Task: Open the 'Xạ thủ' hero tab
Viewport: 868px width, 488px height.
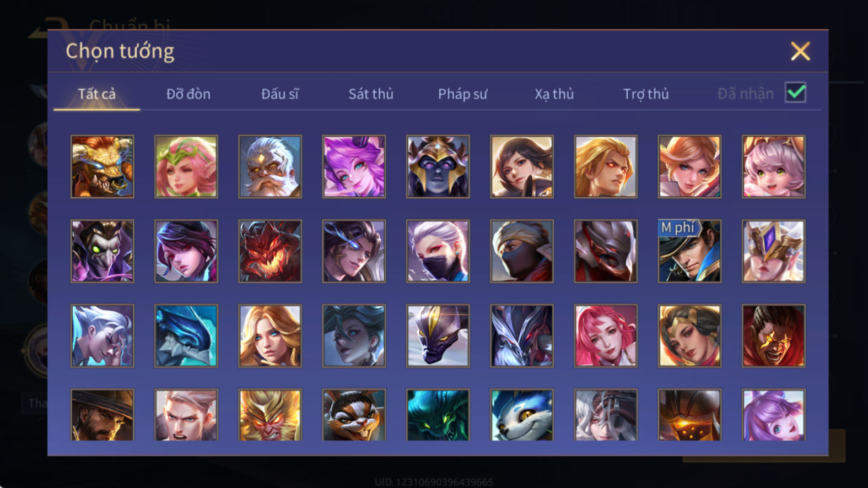Action: click(x=554, y=94)
